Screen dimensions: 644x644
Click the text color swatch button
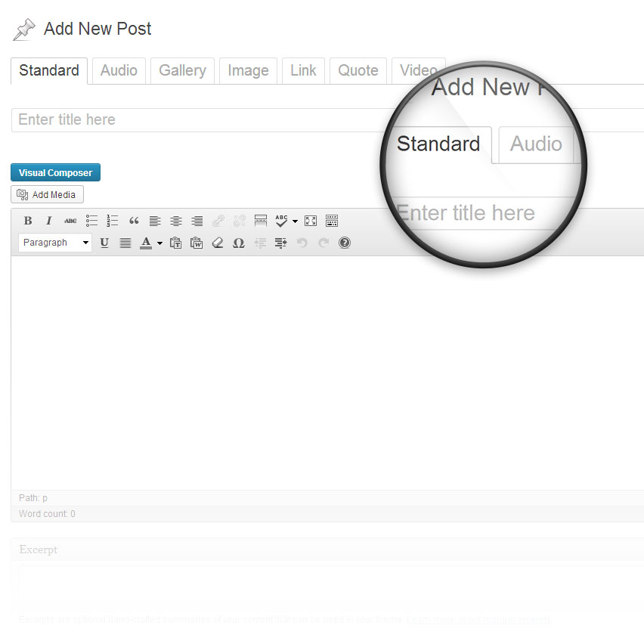click(x=147, y=243)
